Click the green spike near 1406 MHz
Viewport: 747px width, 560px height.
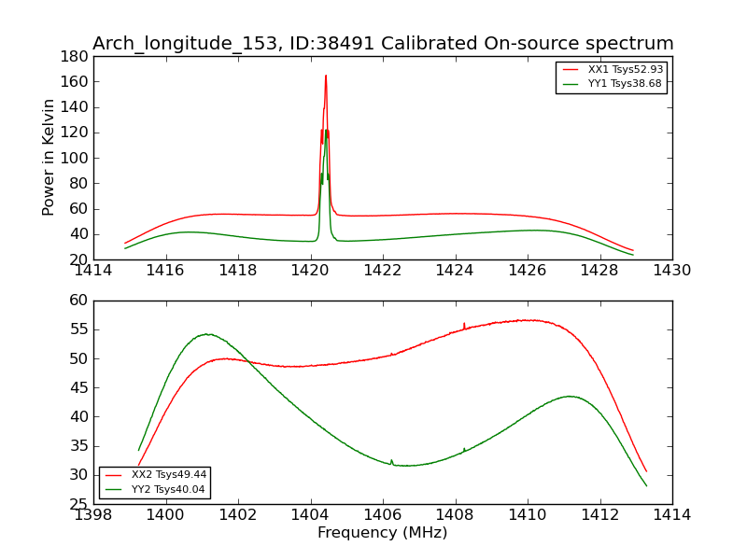point(391,462)
